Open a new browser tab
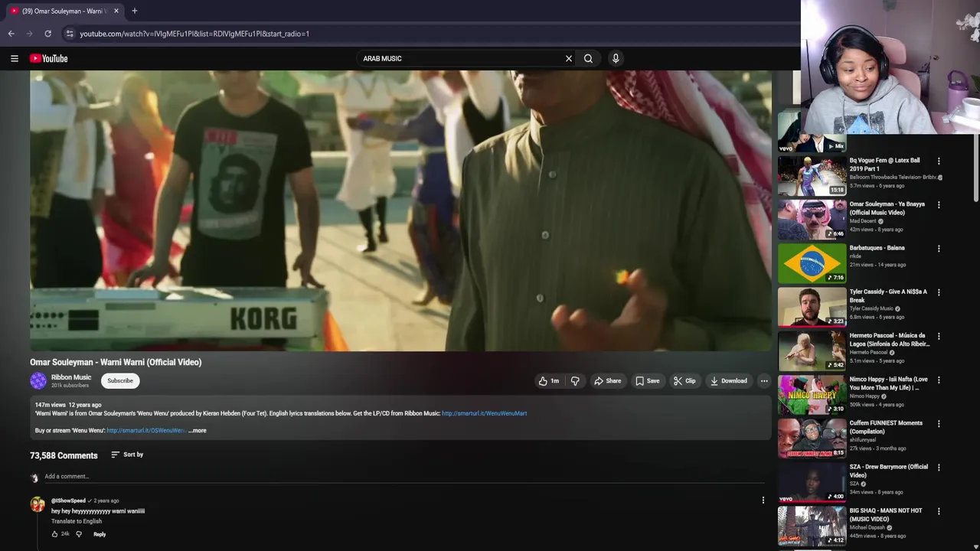Screen dimensions: 980x551 click(x=134, y=11)
